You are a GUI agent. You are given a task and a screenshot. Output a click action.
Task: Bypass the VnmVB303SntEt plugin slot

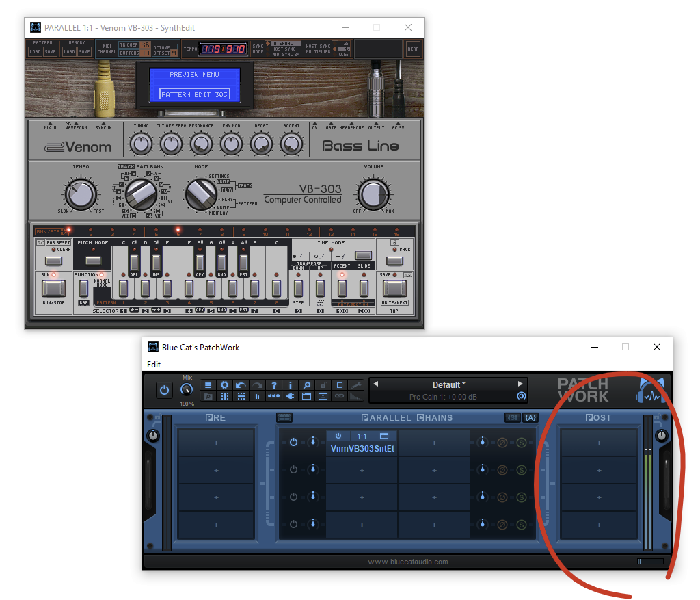tap(338, 436)
